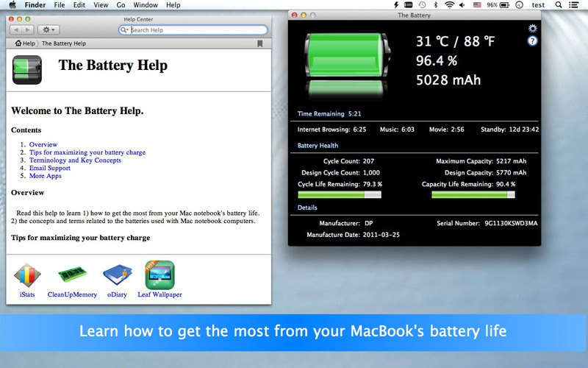The image size is (588, 368).
Task: Open the Edit menu
Action: pos(79,5)
